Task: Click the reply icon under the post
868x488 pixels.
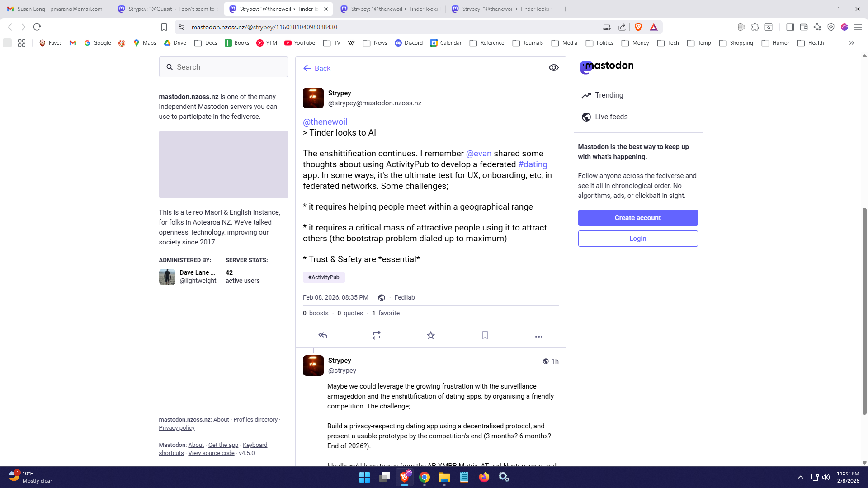Action: tap(323, 335)
